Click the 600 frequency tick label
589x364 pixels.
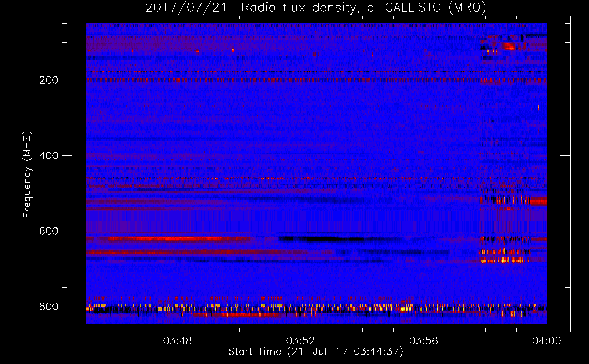tap(49, 232)
